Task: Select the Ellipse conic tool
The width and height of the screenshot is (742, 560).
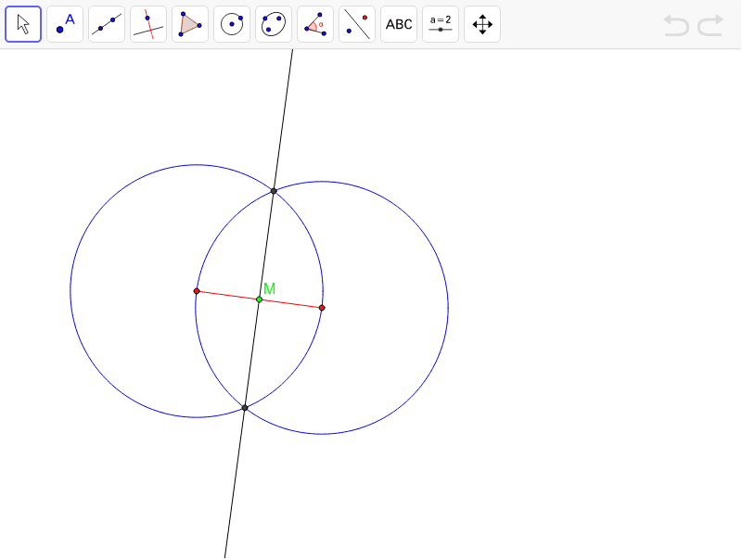Action: point(274,24)
